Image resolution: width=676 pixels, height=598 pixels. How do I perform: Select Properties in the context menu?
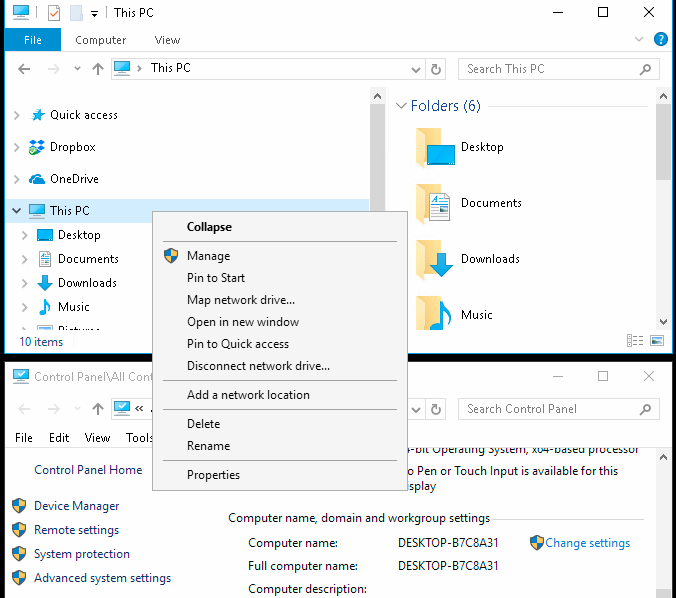pyautogui.click(x=213, y=475)
